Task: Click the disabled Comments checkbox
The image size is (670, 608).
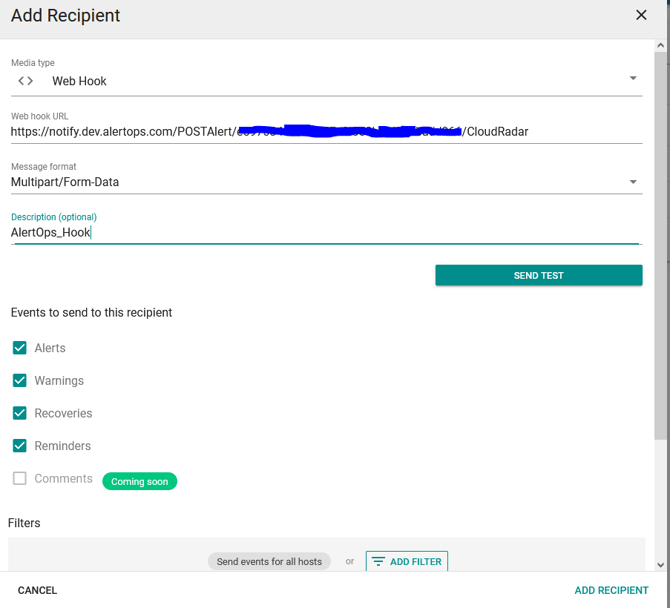Action: pyautogui.click(x=20, y=479)
